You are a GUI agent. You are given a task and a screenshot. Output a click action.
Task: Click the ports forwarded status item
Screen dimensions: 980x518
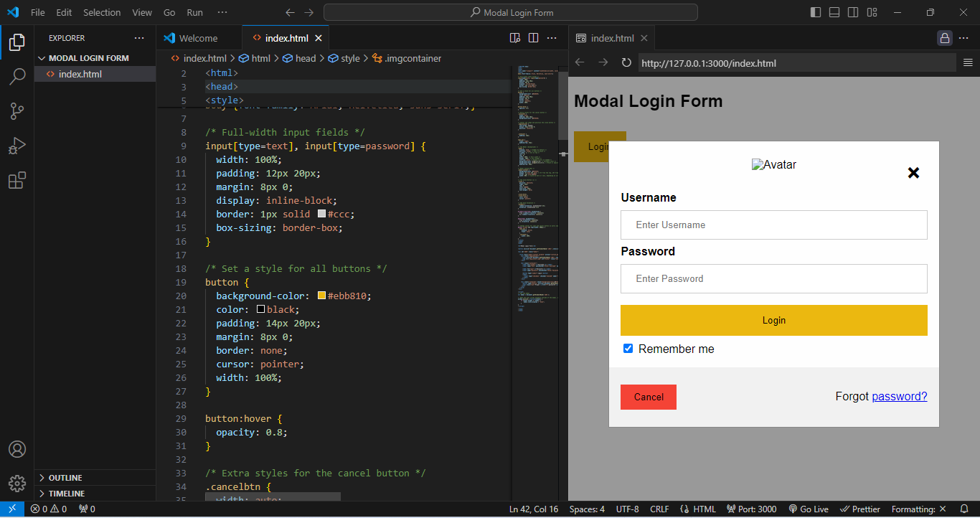[87, 509]
